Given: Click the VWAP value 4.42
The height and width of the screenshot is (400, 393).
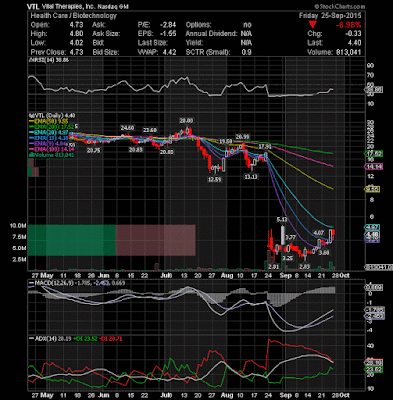Looking at the screenshot, I should 169,52.
